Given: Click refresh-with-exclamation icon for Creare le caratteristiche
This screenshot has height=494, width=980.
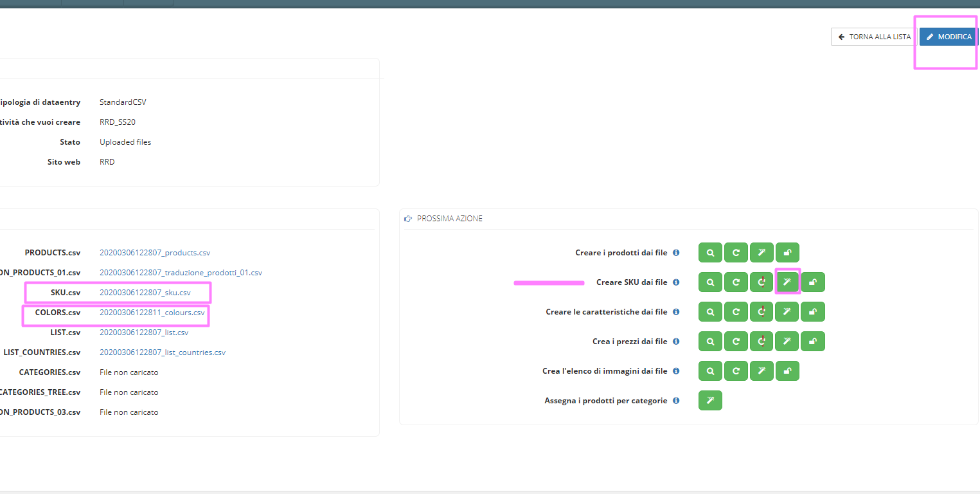Looking at the screenshot, I should coord(762,312).
